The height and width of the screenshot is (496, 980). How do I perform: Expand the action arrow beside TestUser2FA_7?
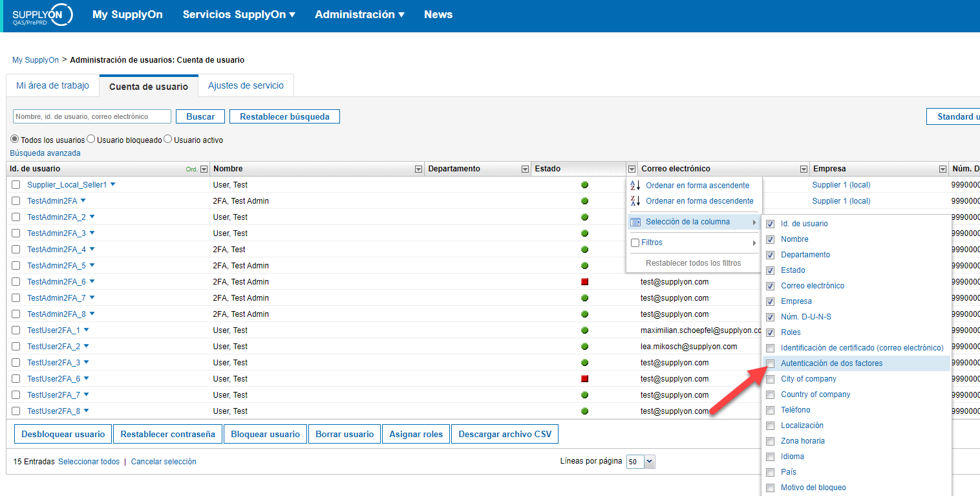[86, 394]
